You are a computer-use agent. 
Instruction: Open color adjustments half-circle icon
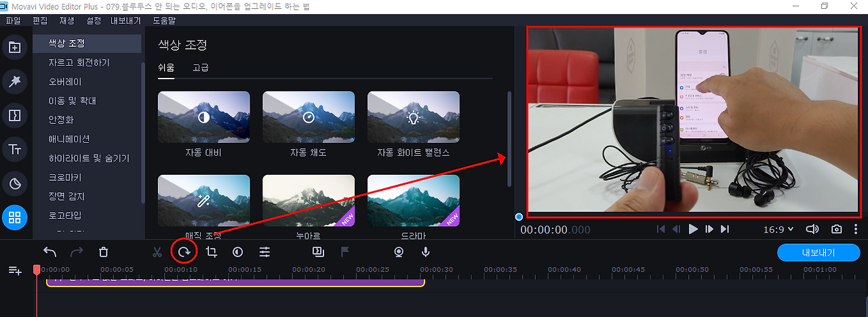tap(238, 252)
